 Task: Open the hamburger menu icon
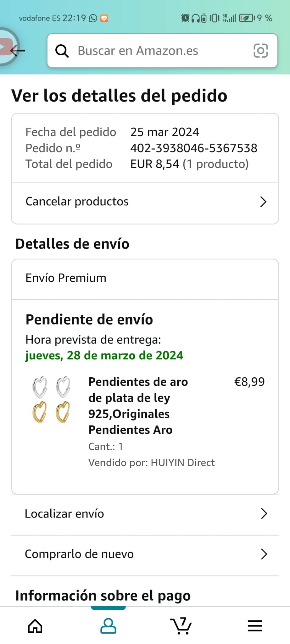[x=255, y=626]
